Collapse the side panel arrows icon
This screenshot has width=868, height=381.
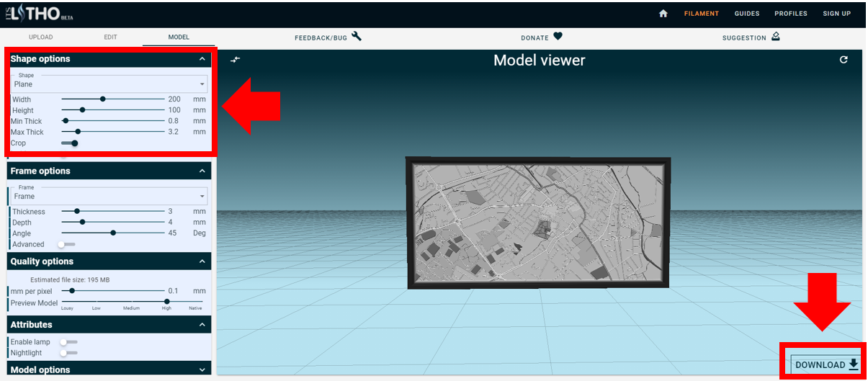[235, 60]
